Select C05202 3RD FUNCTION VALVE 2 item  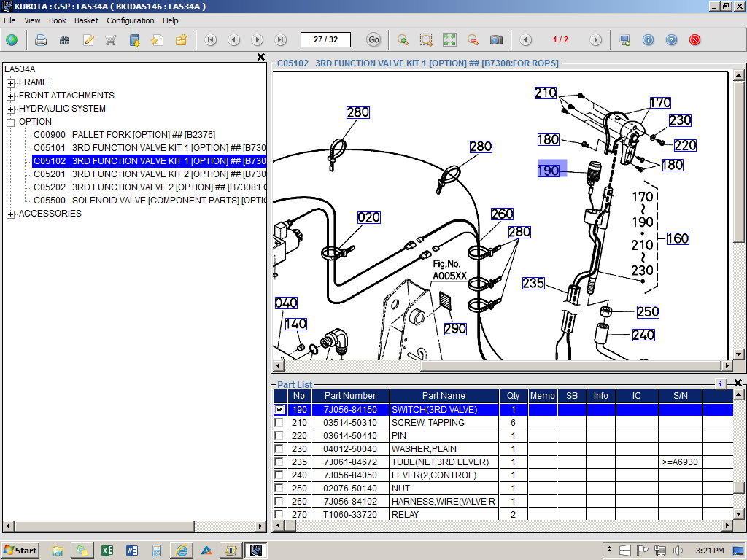(150, 187)
